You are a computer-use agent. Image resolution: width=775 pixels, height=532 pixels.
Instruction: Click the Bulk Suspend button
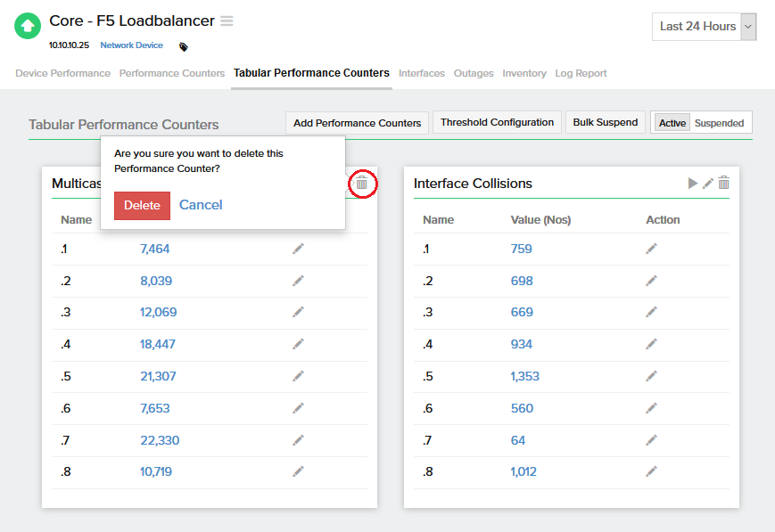[605, 122]
